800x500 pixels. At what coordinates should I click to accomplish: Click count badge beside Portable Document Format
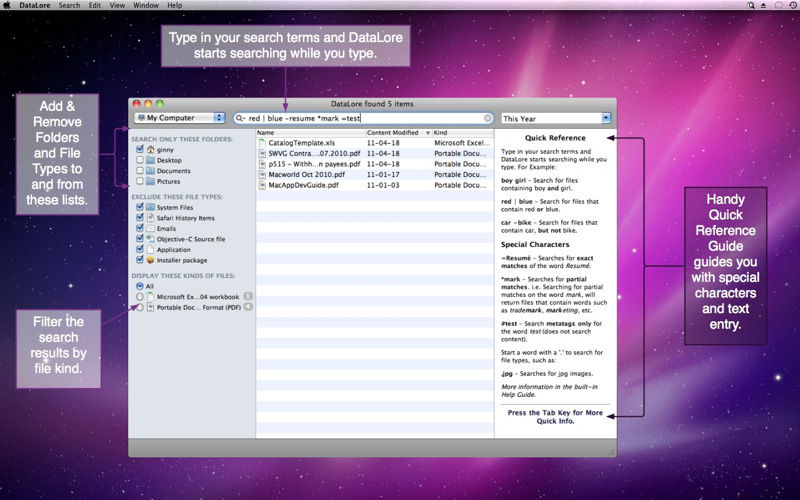click(x=248, y=307)
